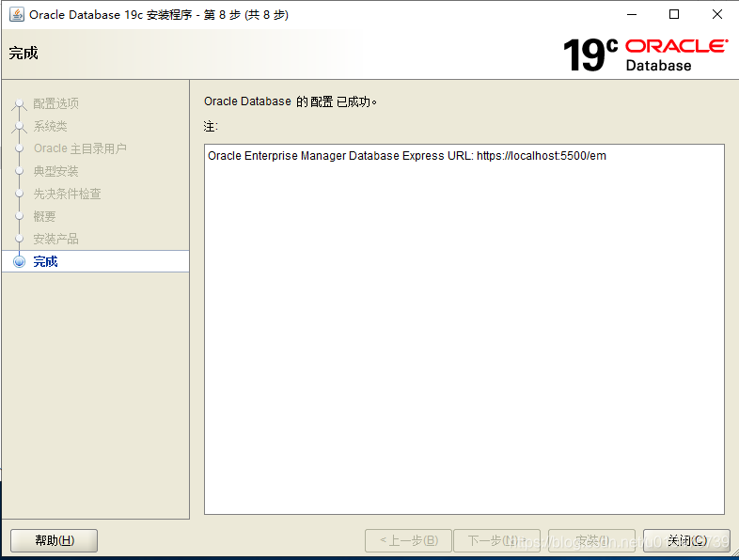Select the 系统类 step in sidebar
This screenshot has width=739, height=560.
tap(51, 126)
